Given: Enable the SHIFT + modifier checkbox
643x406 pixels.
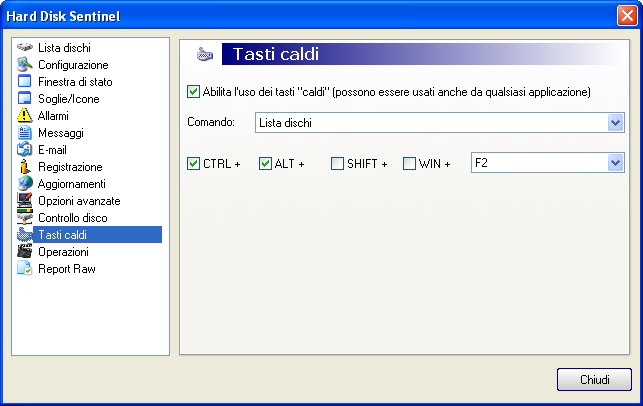Looking at the screenshot, I should pyautogui.click(x=337, y=164).
